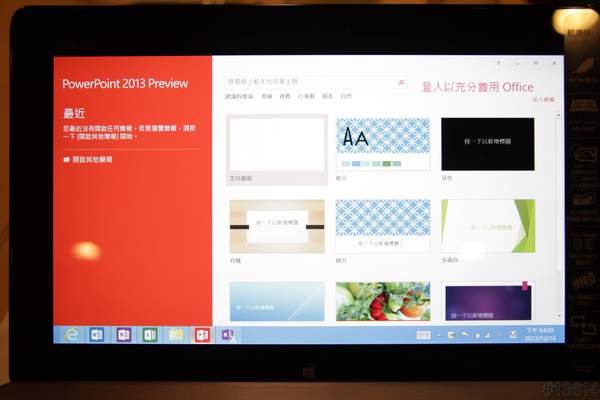Open File Explorer from the taskbar
Image resolution: width=600 pixels, height=400 pixels.
[x=176, y=335]
